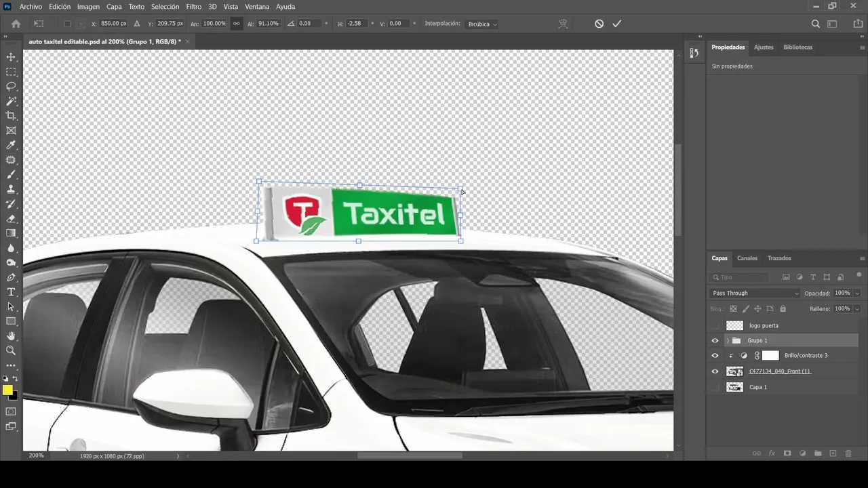Select the Pen tool
868x488 pixels.
11,277
